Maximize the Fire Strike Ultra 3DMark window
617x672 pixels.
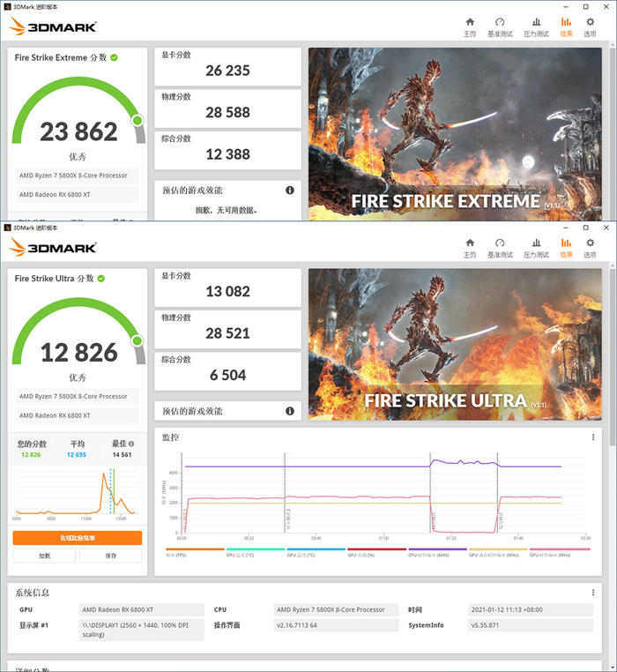(x=586, y=228)
